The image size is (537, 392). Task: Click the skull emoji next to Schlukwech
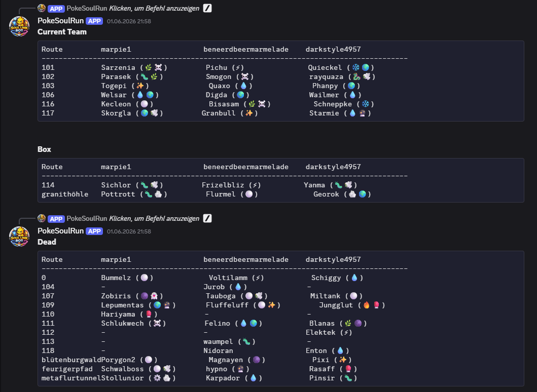(157, 323)
